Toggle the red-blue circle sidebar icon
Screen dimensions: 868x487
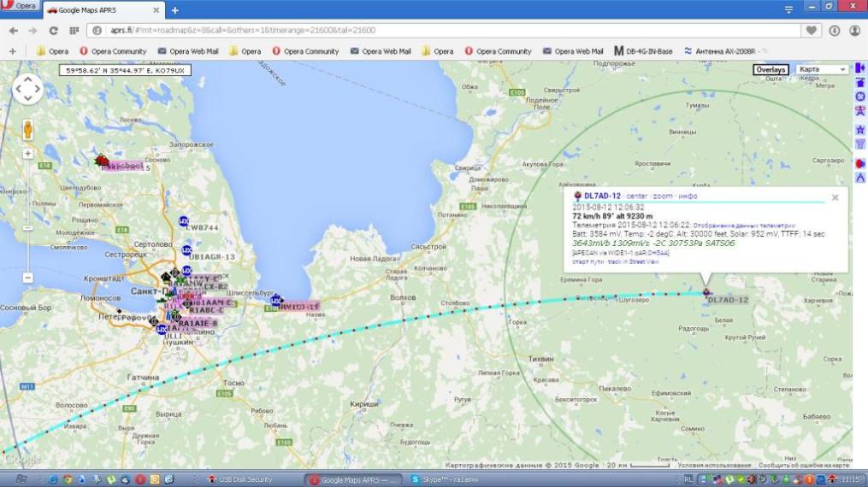859,163
